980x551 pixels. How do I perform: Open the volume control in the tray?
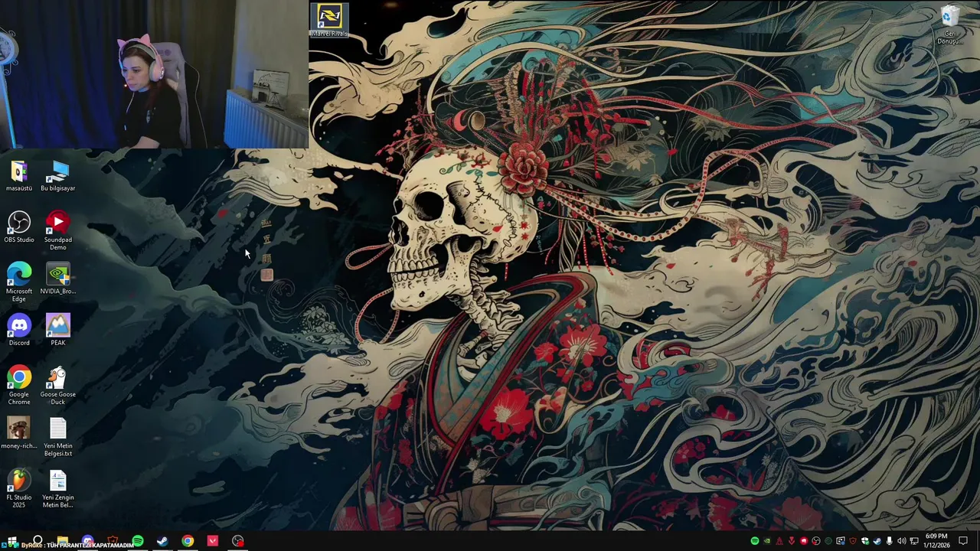[901, 541]
